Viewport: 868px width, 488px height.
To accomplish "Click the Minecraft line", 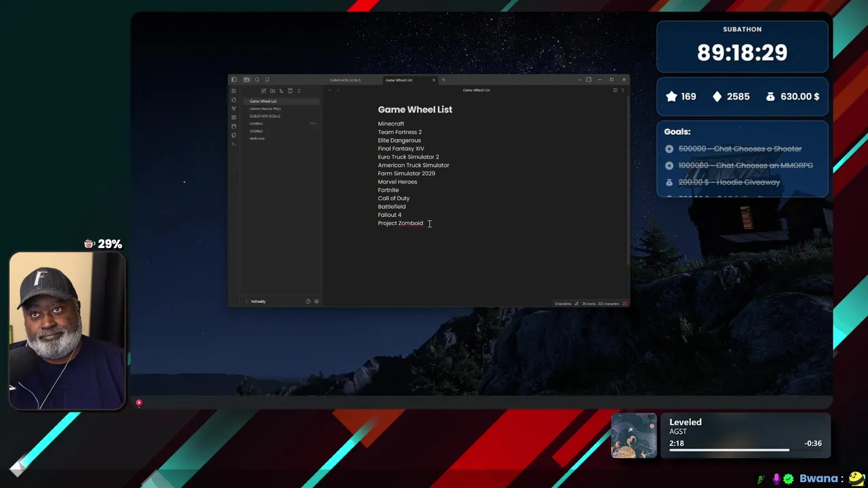I will coord(391,124).
